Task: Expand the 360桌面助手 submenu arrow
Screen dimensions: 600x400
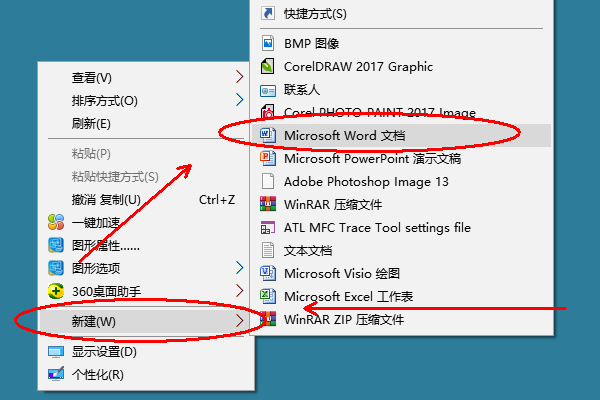Action: [240, 291]
